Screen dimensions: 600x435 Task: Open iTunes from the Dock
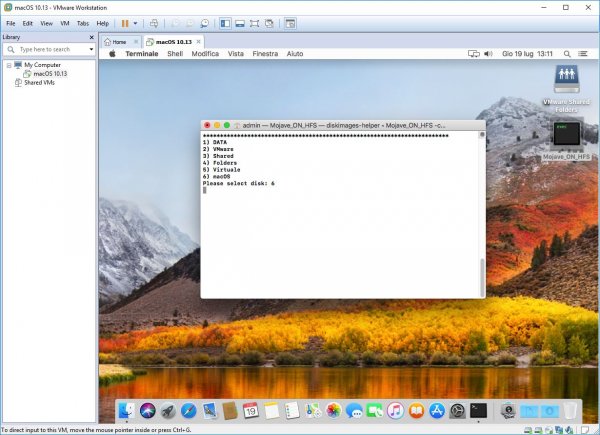tap(395, 411)
